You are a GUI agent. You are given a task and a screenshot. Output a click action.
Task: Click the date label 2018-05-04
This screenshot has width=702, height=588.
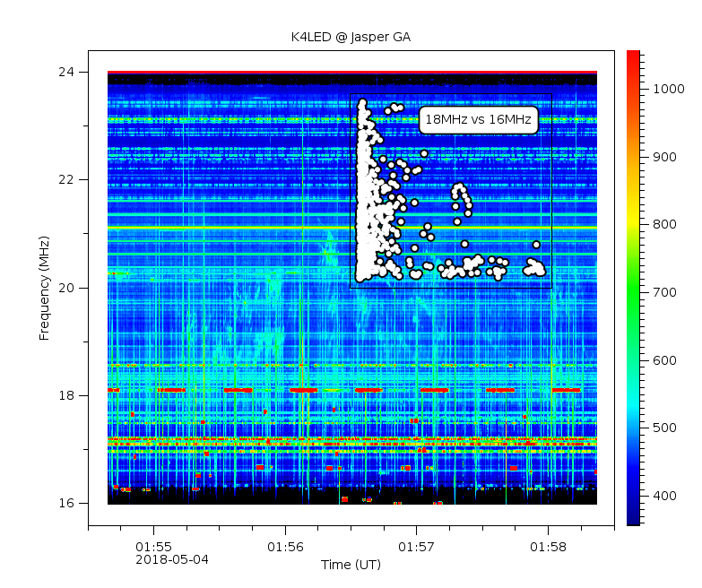coord(171,559)
